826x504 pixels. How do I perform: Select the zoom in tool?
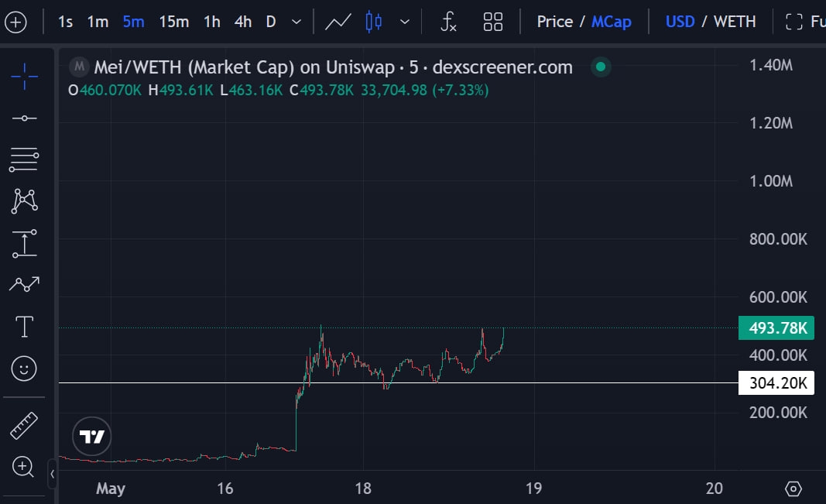point(23,467)
